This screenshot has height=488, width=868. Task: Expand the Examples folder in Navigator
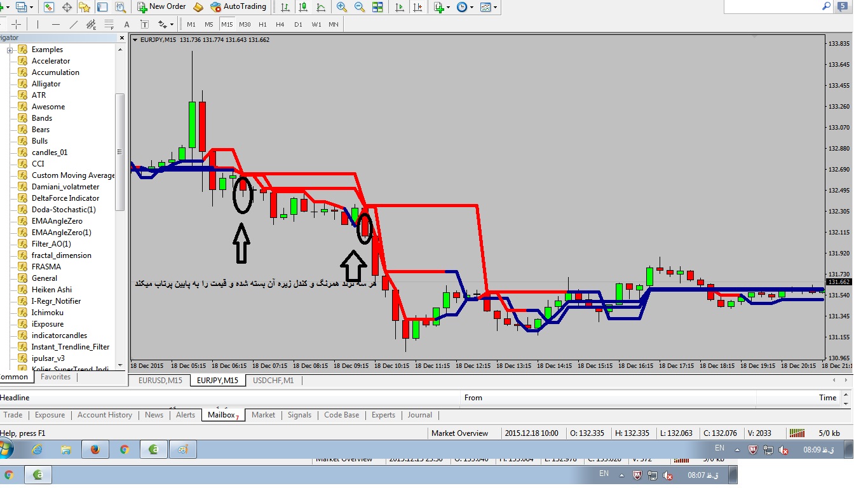coord(10,50)
